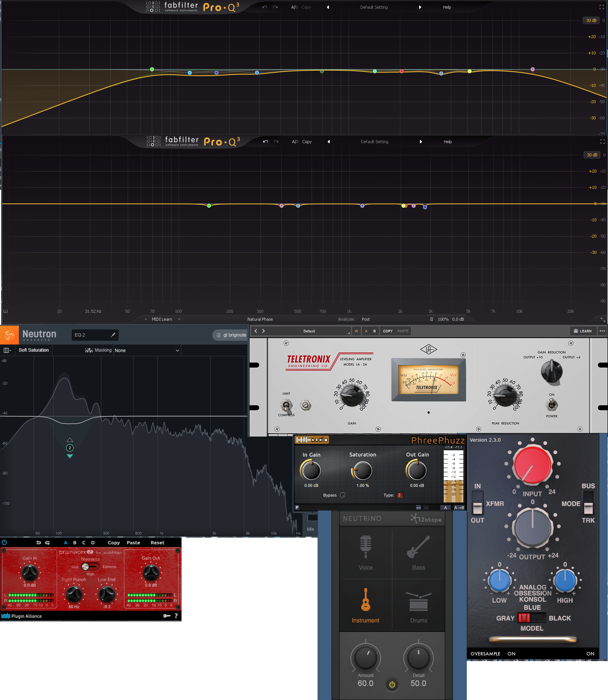
Task: Toggle the bx_subfilter power button
Action: [x=4, y=542]
